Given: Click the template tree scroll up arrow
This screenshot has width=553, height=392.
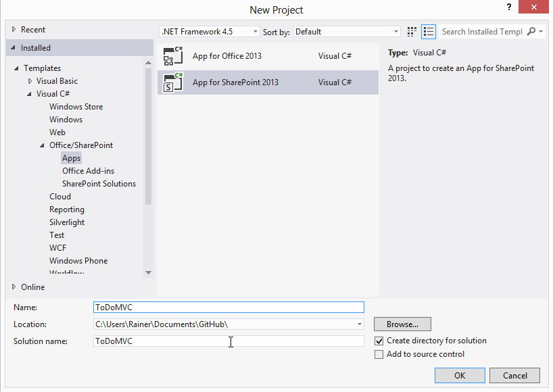Looking at the screenshot, I should [x=149, y=63].
